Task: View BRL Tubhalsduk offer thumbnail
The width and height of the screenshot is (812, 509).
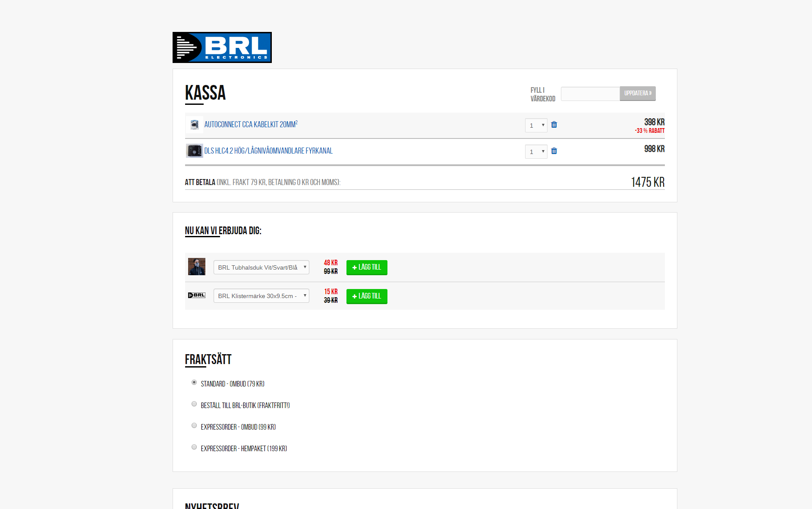Action: (x=197, y=267)
